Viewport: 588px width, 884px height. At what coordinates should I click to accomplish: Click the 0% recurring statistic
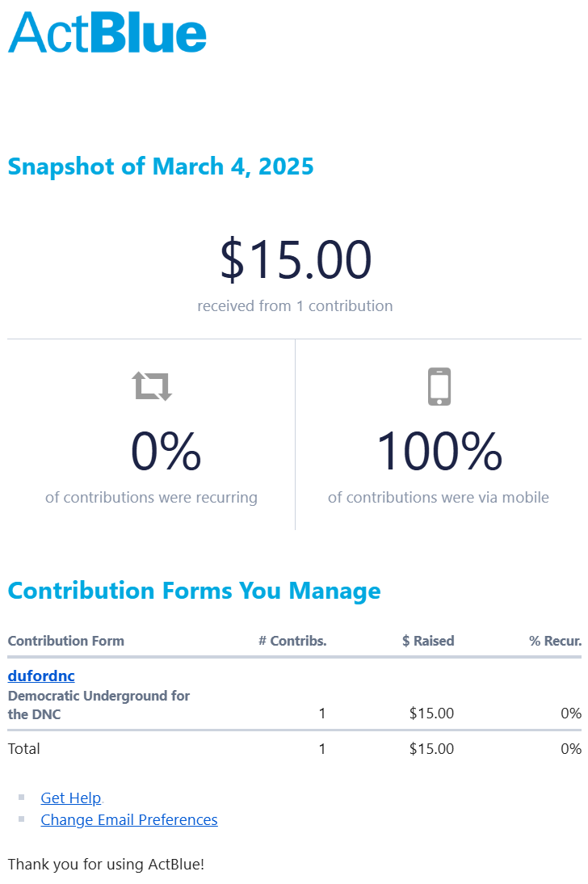166,451
